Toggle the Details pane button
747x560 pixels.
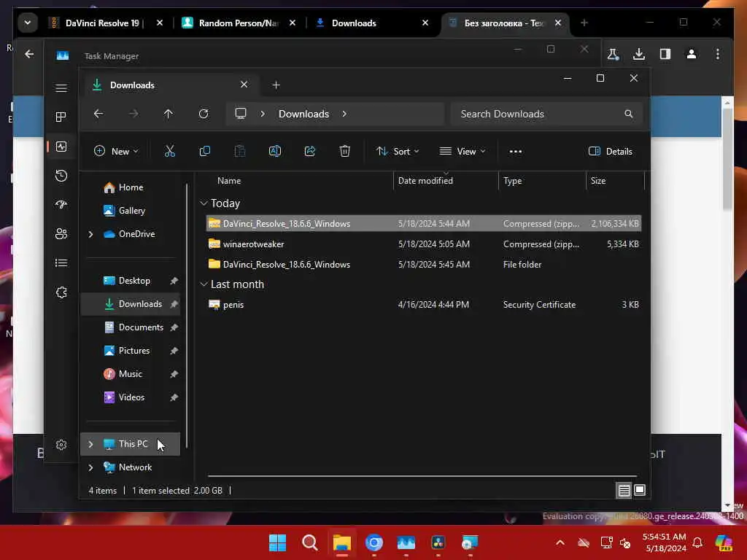(x=611, y=152)
